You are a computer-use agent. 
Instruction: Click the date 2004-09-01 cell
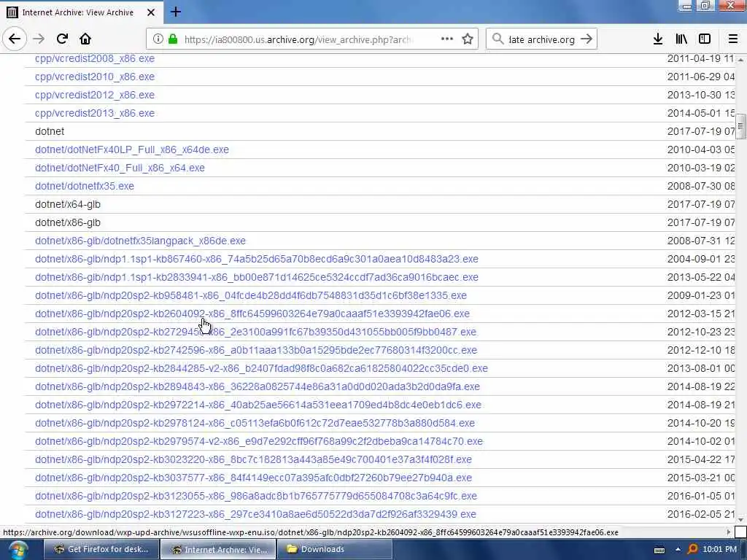pos(701,259)
